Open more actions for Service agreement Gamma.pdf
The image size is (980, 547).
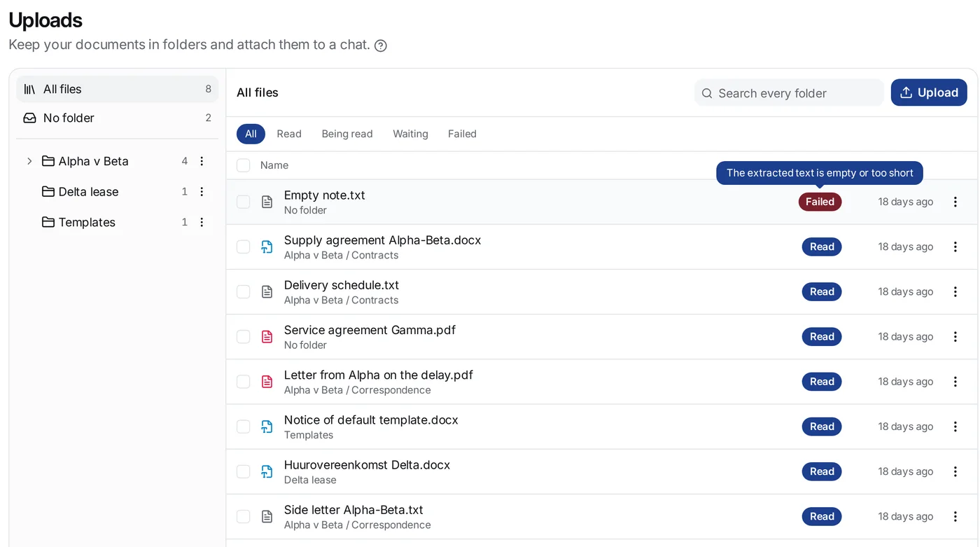[x=955, y=336]
